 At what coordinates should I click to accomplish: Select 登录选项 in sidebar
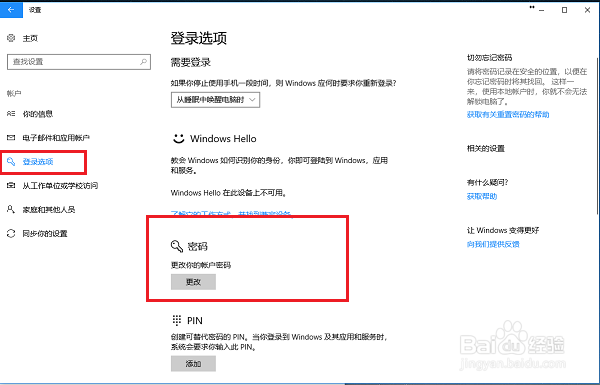tap(38, 162)
